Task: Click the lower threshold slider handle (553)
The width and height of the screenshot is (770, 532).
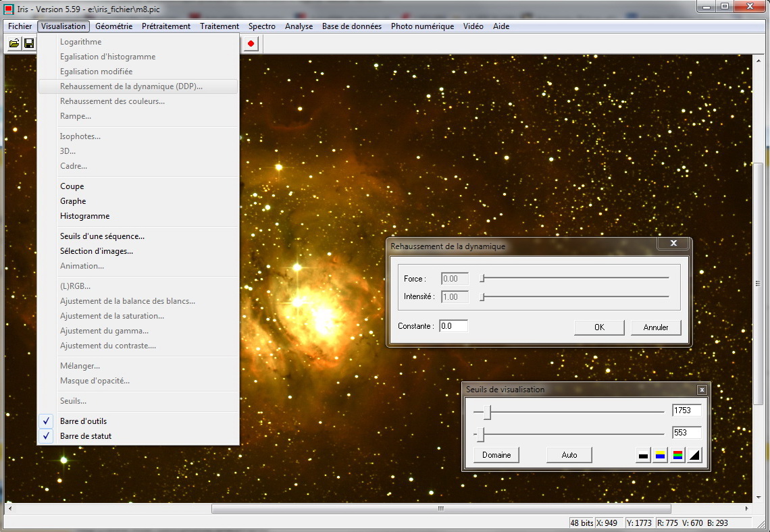Action: [x=481, y=434]
